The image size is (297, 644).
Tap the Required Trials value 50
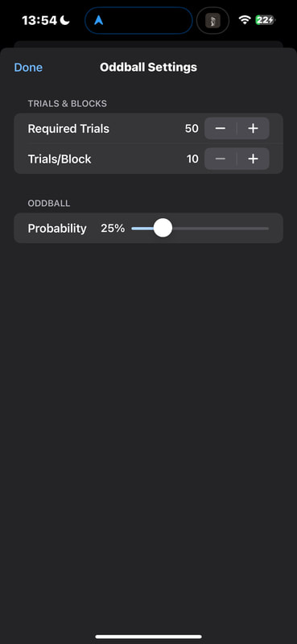tap(192, 129)
